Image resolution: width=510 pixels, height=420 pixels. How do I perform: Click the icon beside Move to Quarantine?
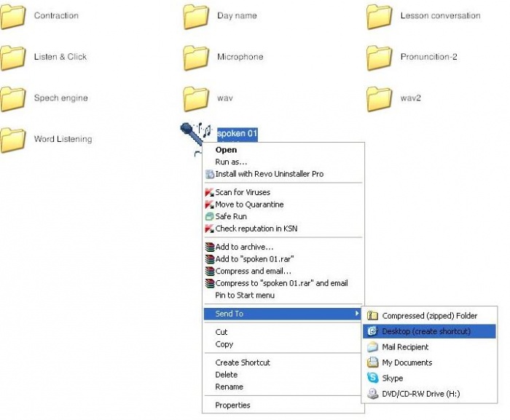210,205
